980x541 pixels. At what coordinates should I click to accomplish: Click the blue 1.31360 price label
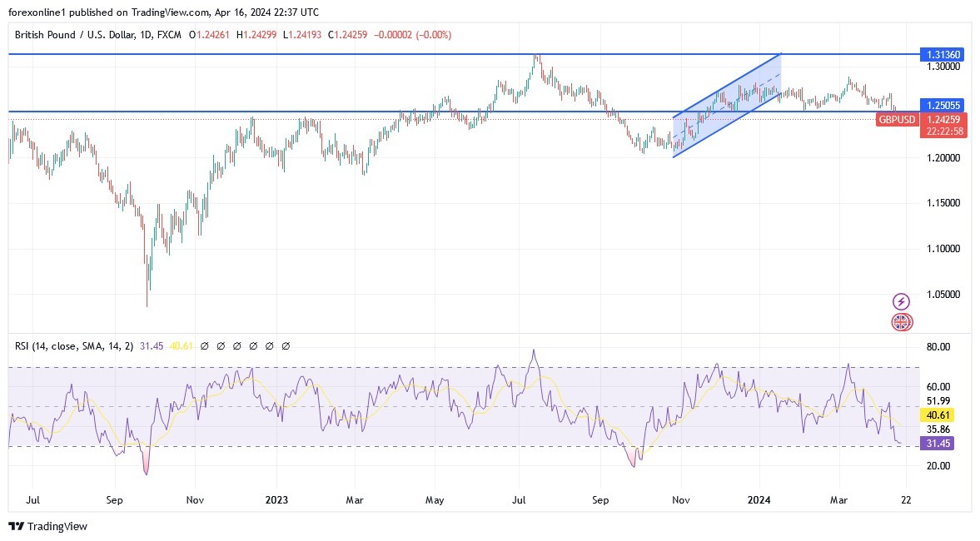(x=942, y=55)
